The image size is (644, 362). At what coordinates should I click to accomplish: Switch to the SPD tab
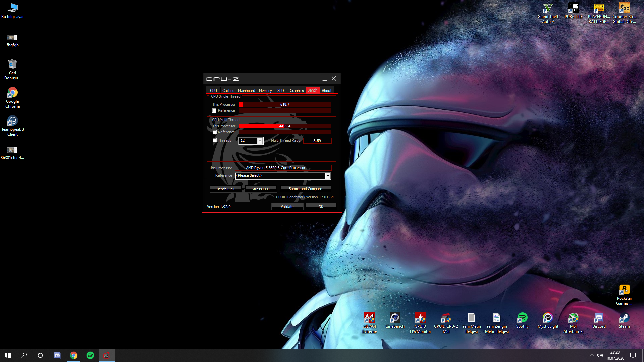tap(281, 90)
